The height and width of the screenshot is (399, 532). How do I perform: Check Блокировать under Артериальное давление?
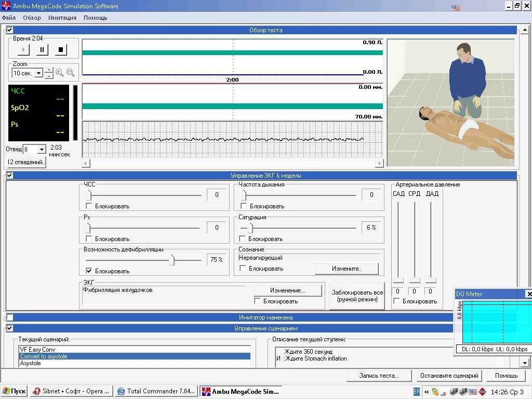(396, 301)
